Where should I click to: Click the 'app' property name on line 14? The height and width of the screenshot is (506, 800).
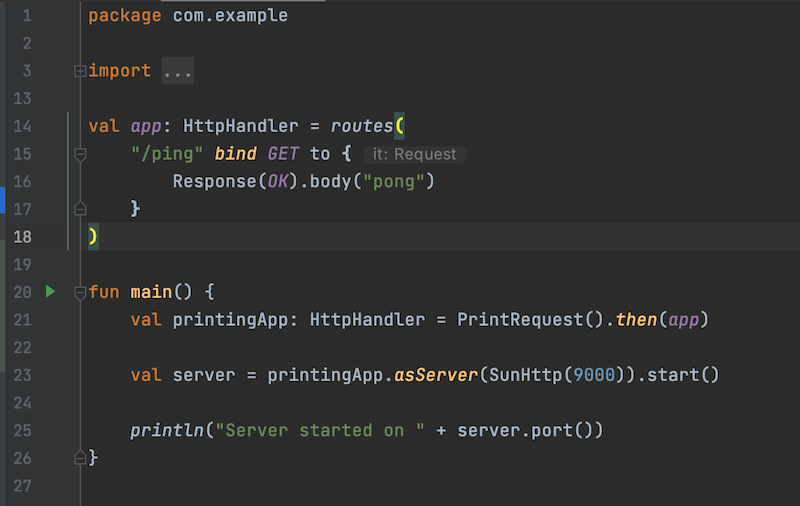pyautogui.click(x=146, y=126)
